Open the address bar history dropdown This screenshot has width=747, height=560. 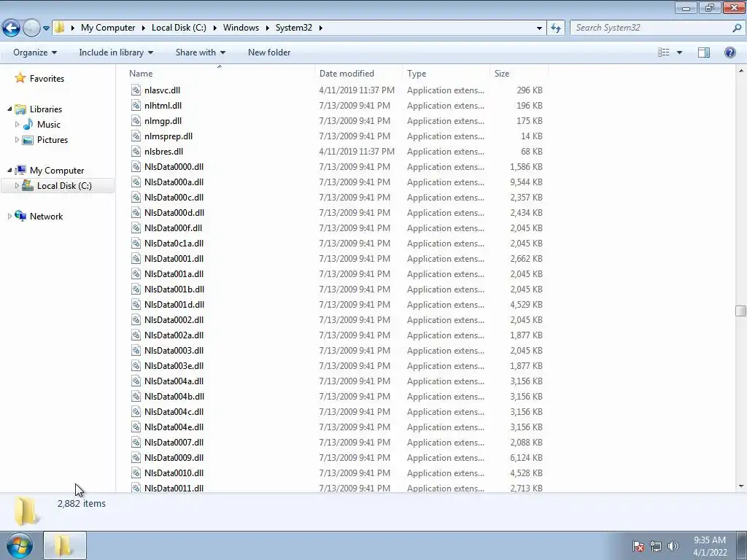click(x=539, y=28)
